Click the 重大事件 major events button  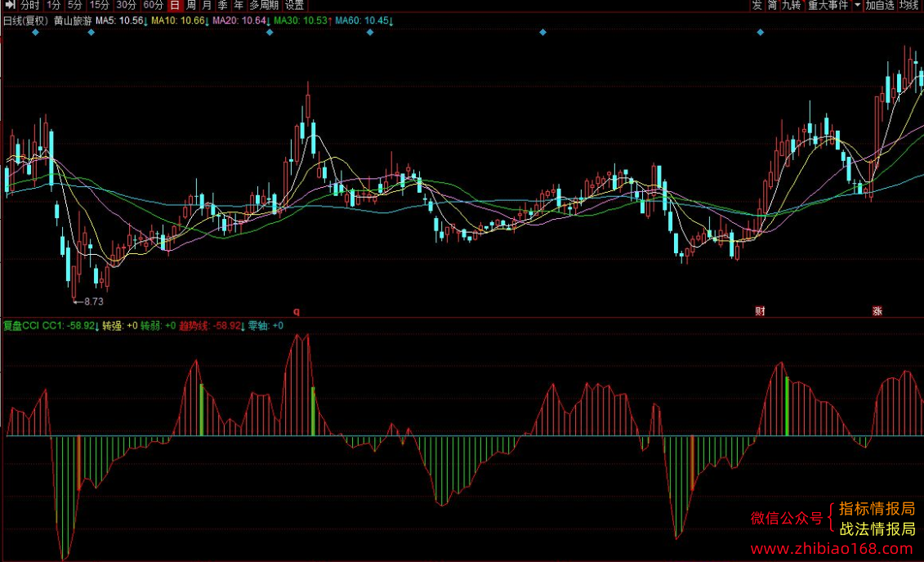(x=828, y=5)
